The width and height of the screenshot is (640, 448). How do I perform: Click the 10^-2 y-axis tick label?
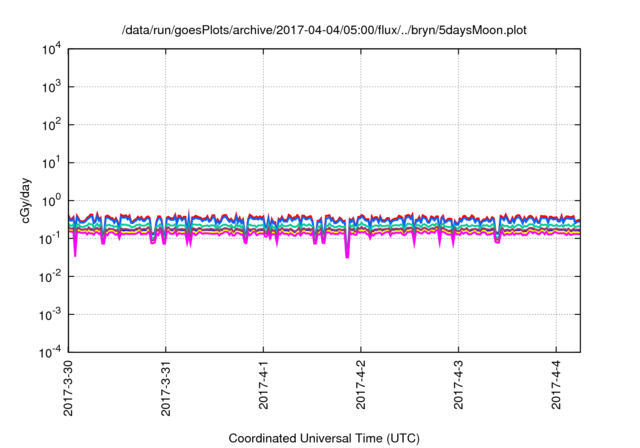(51, 277)
